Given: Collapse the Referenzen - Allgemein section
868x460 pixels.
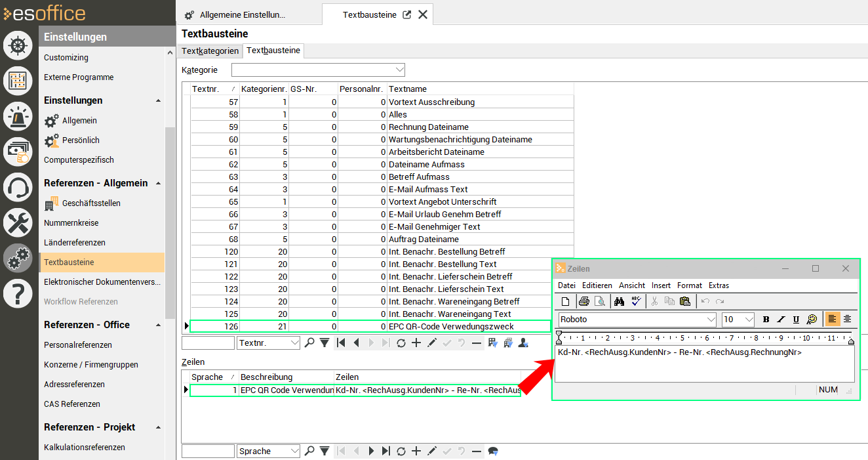Looking at the screenshot, I should [158, 184].
